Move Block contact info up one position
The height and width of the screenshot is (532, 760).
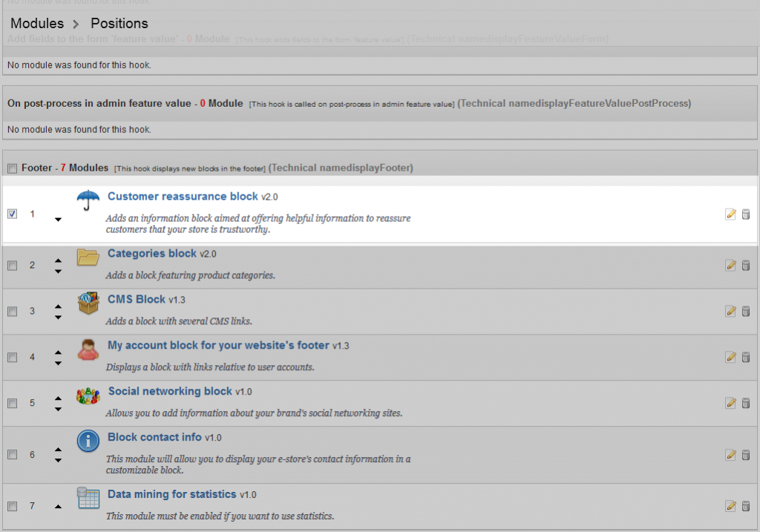58,450
